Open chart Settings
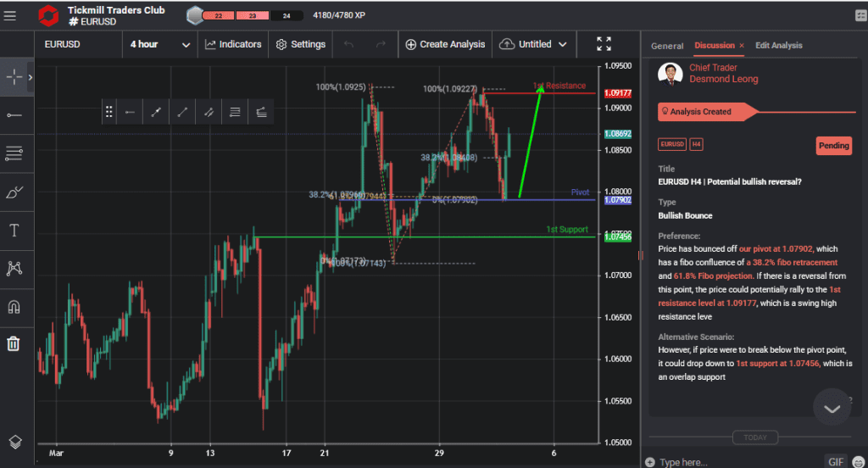Screen dimensions: 868x468 [x=301, y=44]
